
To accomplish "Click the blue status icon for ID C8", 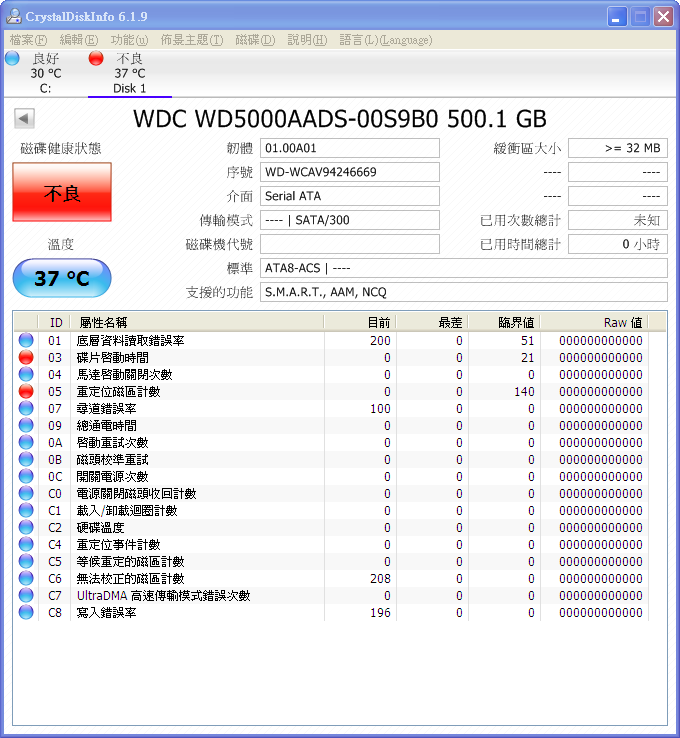I will pos(26,612).
